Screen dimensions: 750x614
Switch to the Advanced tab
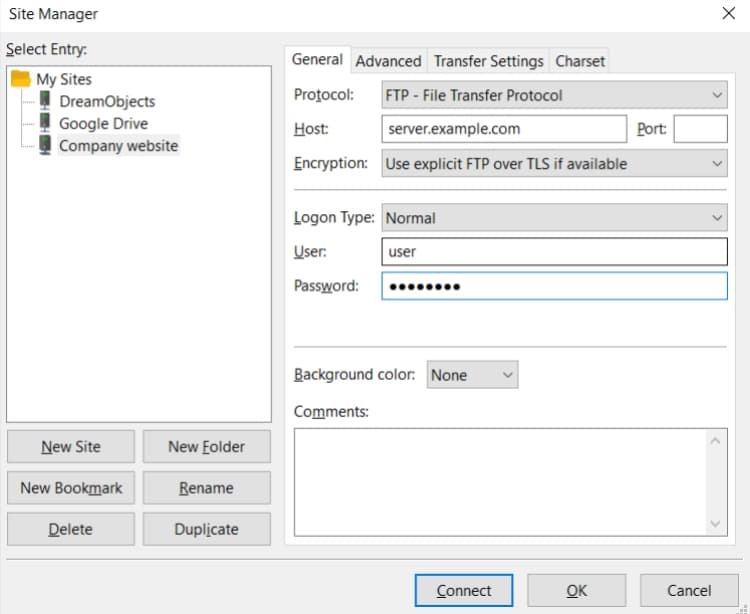click(388, 61)
